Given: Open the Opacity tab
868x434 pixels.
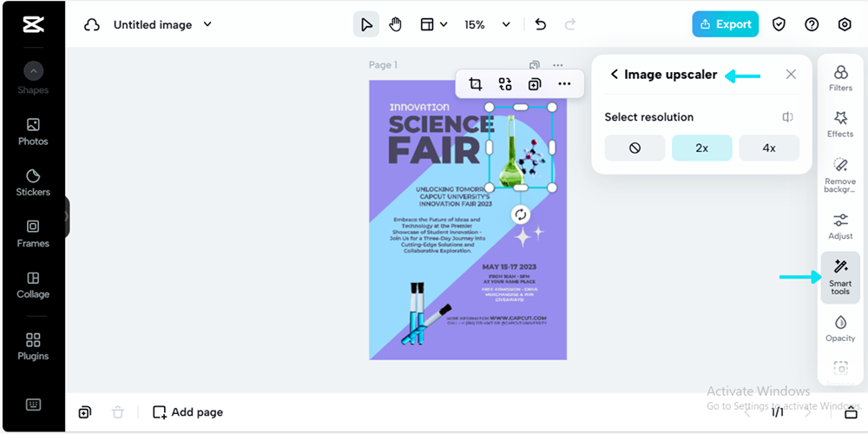Looking at the screenshot, I should tap(840, 328).
